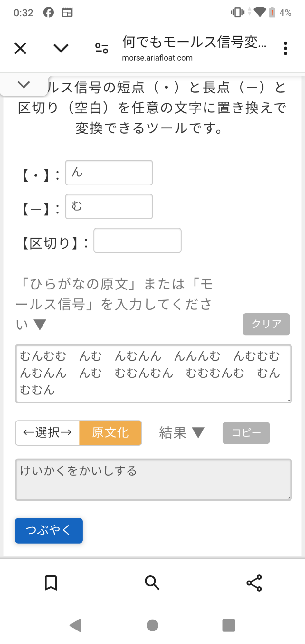Focus the empty 【区切り】 input field

[x=137, y=241]
